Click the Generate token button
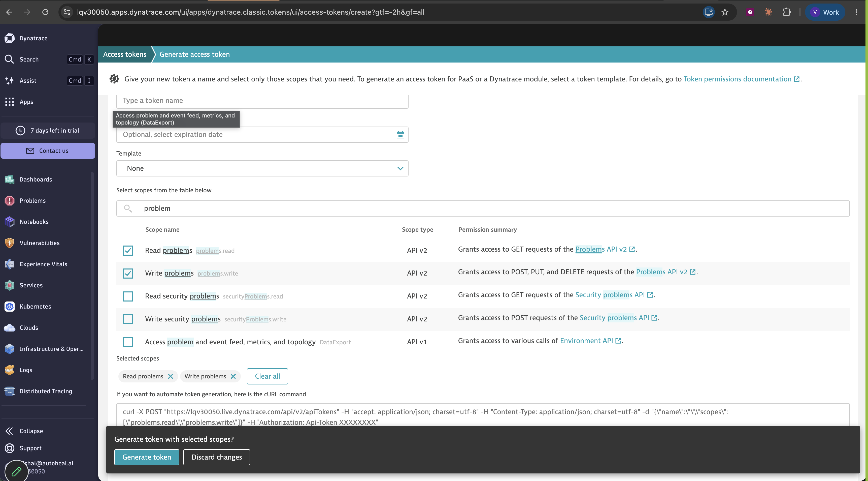 [147, 457]
